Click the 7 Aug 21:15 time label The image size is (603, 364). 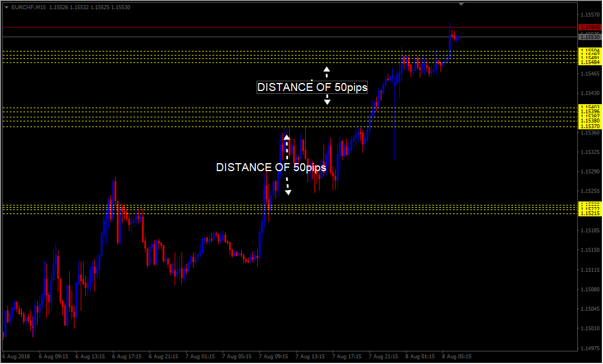pos(384,357)
